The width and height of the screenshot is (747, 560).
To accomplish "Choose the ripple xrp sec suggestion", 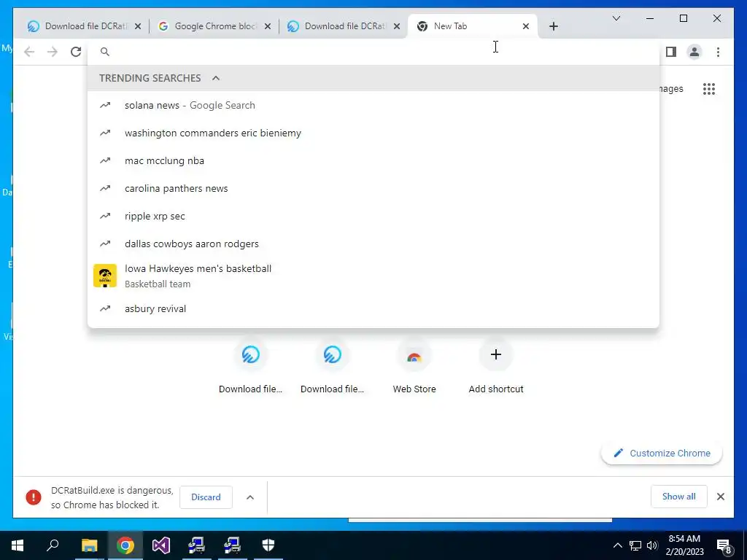I will point(373,216).
